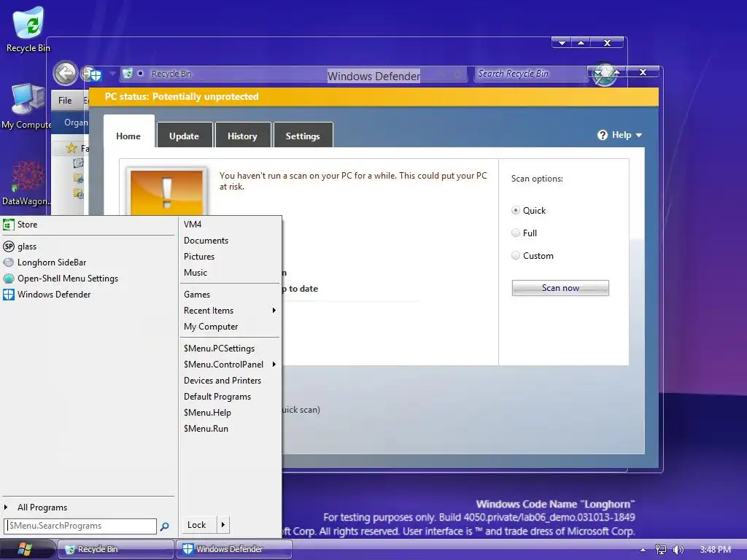The width and height of the screenshot is (747, 560).
Task: Click the start menu search programs field
Action: point(80,526)
